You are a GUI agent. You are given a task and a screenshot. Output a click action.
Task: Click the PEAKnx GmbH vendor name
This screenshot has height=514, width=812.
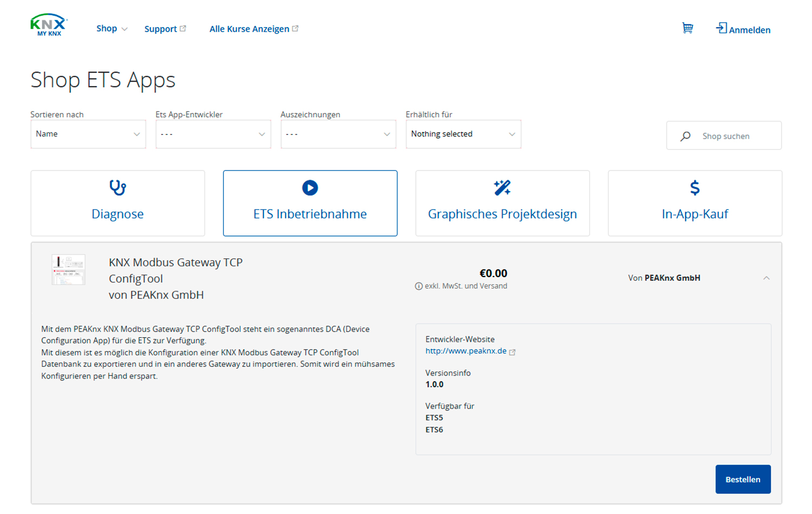(x=672, y=278)
